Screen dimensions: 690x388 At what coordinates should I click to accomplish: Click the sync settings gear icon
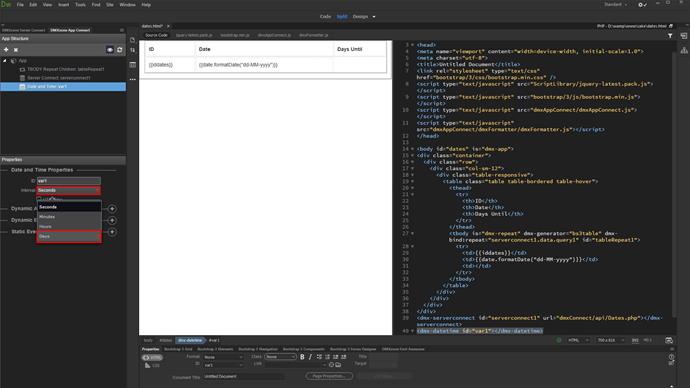point(642,5)
